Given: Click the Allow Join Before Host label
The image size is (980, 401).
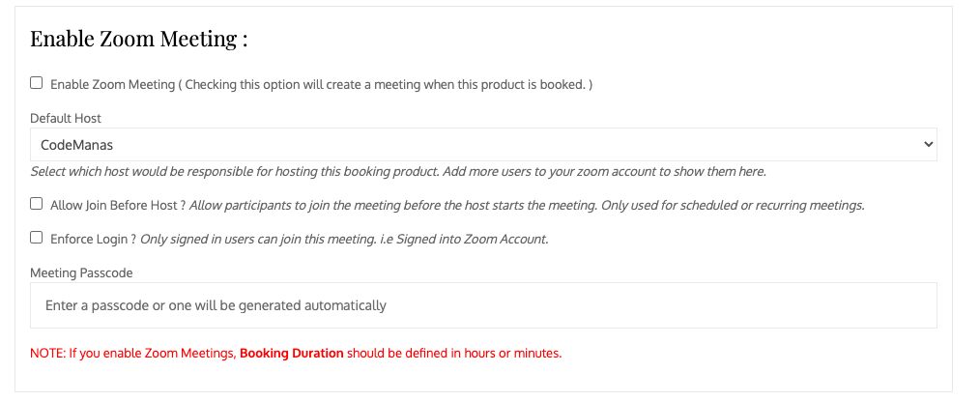Looking at the screenshot, I should [118, 205].
